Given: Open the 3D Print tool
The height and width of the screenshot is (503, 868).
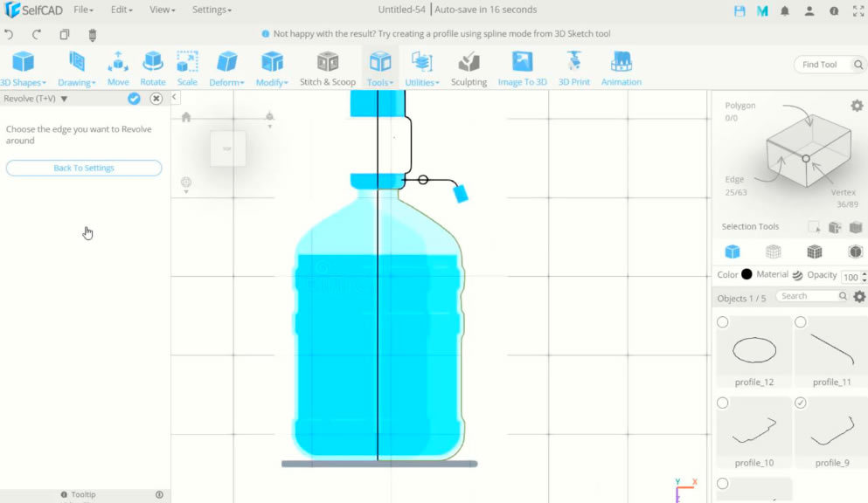Looking at the screenshot, I should point(574,68).
